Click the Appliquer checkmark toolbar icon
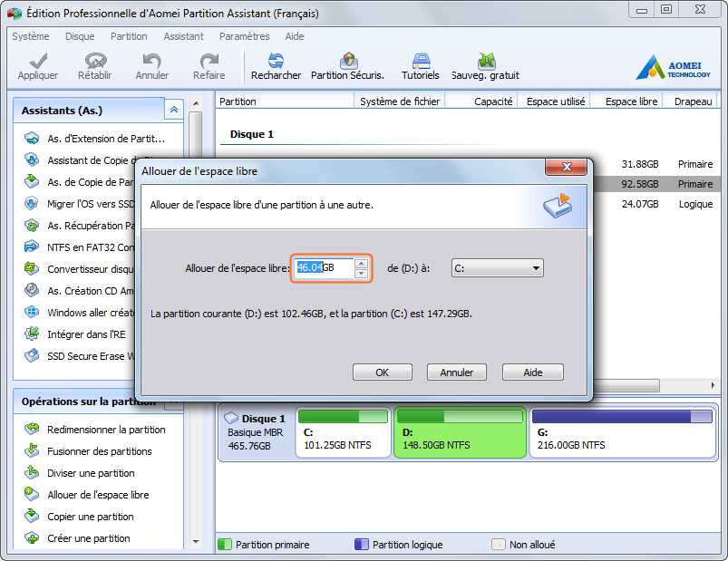 (x=38, y=61)
